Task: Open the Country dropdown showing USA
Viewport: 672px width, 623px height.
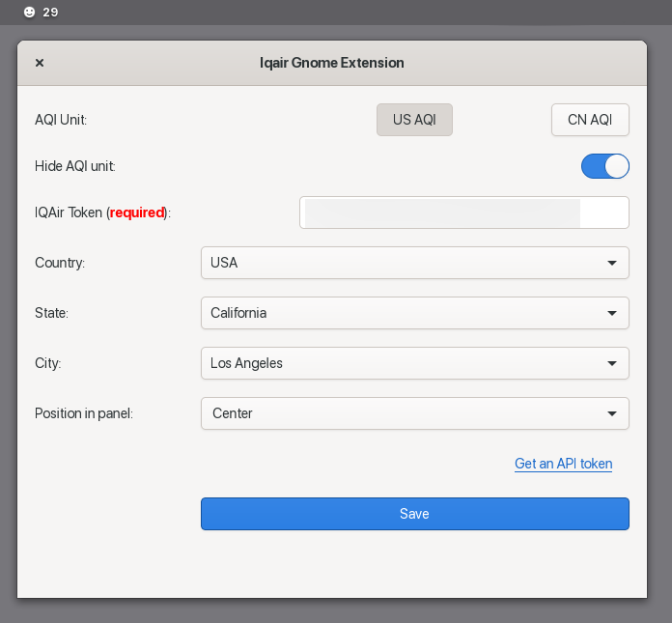Action: coord(415,263)
